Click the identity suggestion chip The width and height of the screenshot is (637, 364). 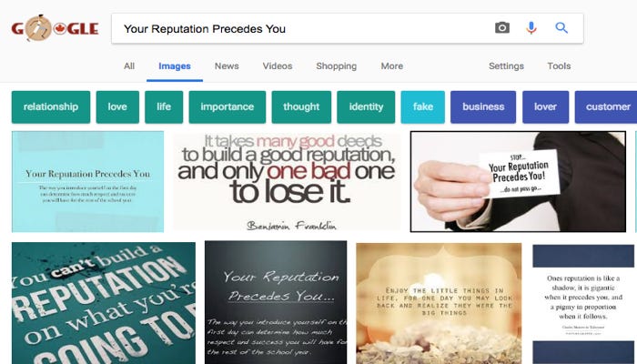pos(366,106)
